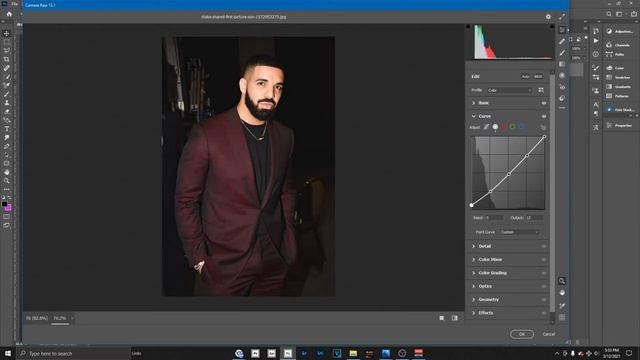Select the targeted adjustment tool in Curve panel

[543, 127]
